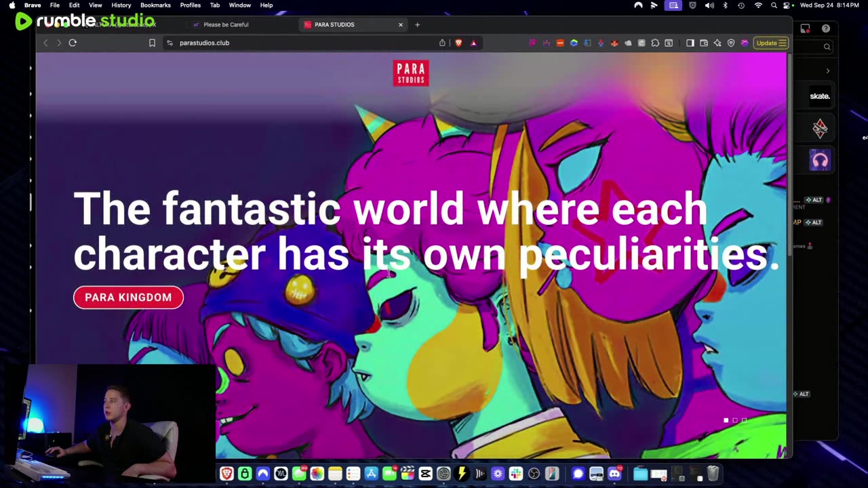The height and width of the screenshot is (488, 868).
Task: Open App Store from the Dock
Action: (x=371, y=474)
